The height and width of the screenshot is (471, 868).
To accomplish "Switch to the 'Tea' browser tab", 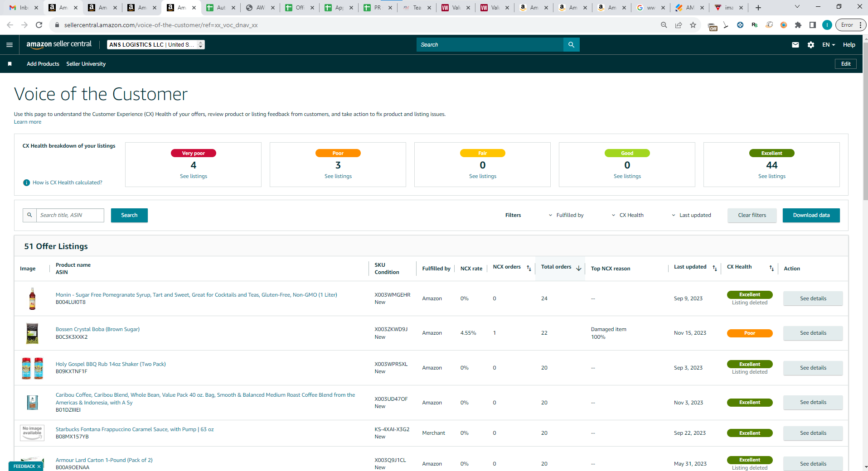I will click(416, 8).
